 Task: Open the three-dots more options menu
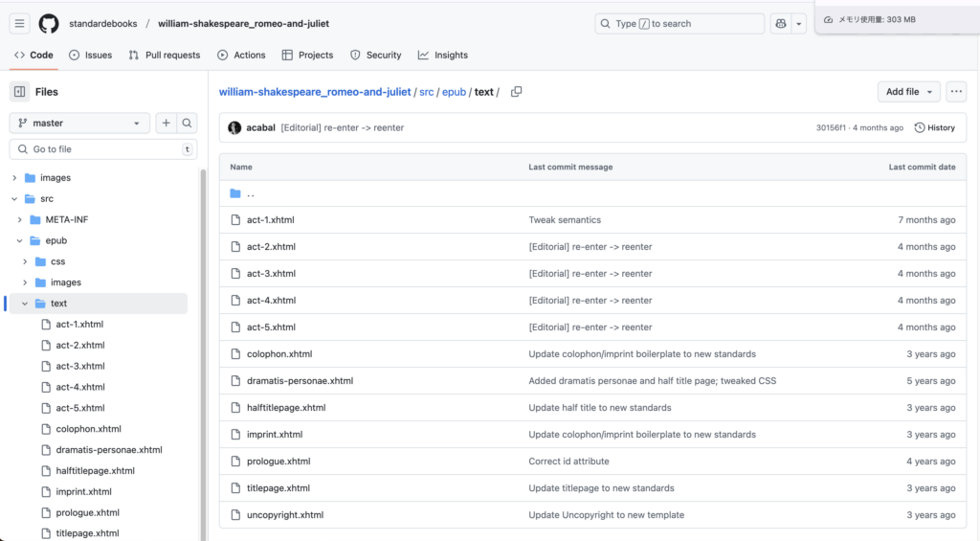pos(956,92)
